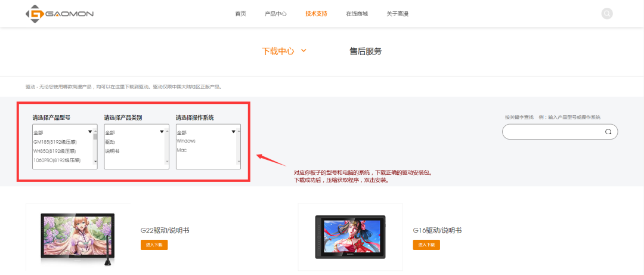Choose WH850(8192级压感) in the model list

pos(55,152)
